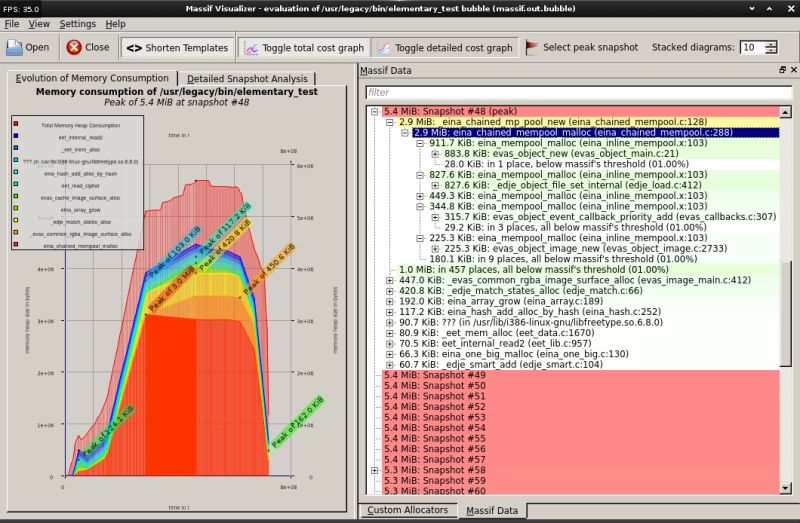Toggle detailed cost graph

click(x=444, y=47)
